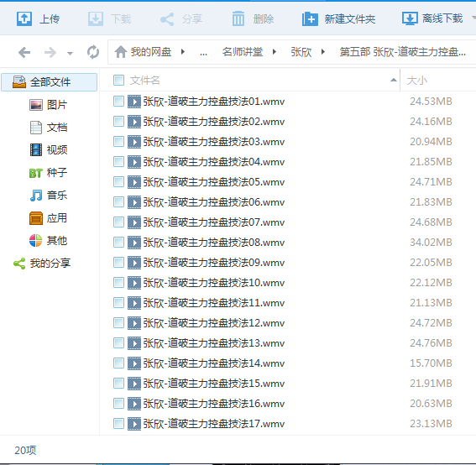The width and height of the screenshot is (476, 465).
Task: Click the 我的网盘 home icon
Action: click(x=121, y=52)
